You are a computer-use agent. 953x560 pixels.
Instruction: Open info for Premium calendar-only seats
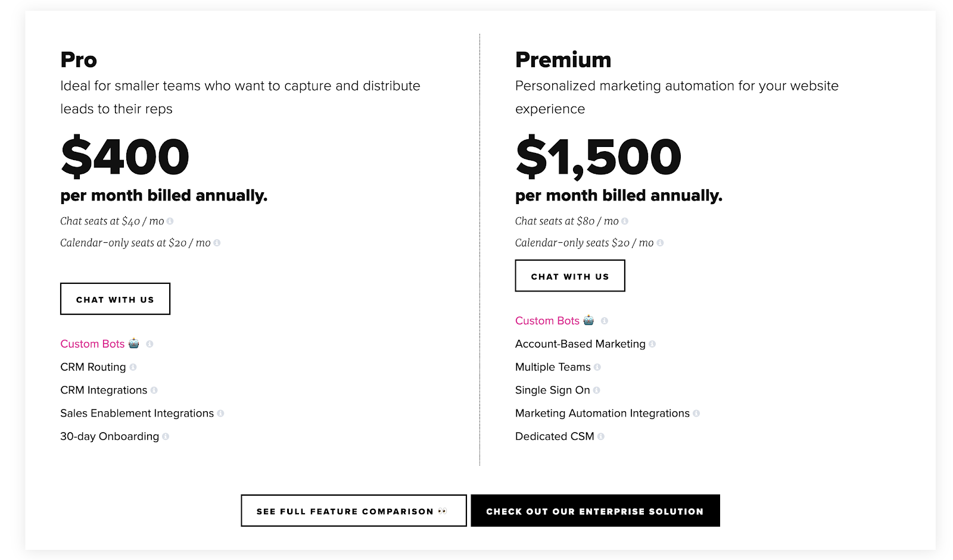[x=661, y=243]
